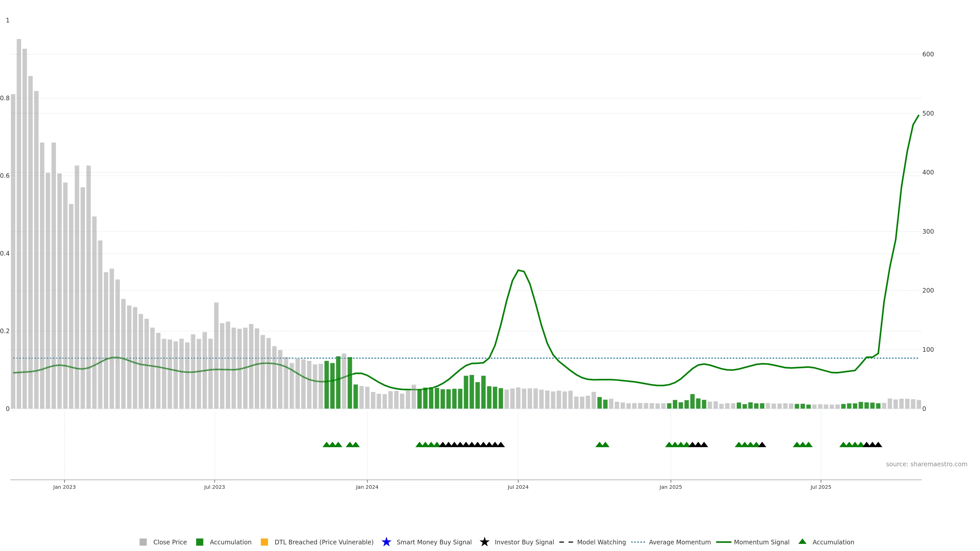Click the source sharemaestro.com text
This screenshot has width=980, height=551.
[926, 464]
